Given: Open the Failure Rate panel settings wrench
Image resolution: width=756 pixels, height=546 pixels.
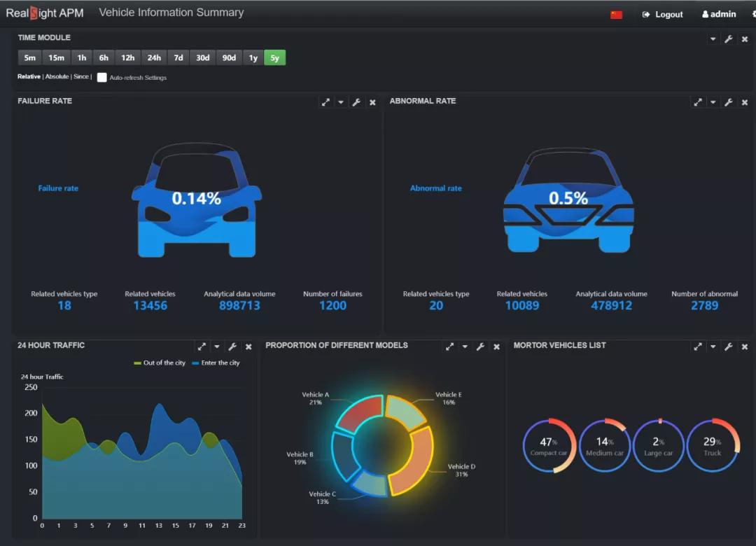Looking at the screenshot, I should tap(356, 102).
